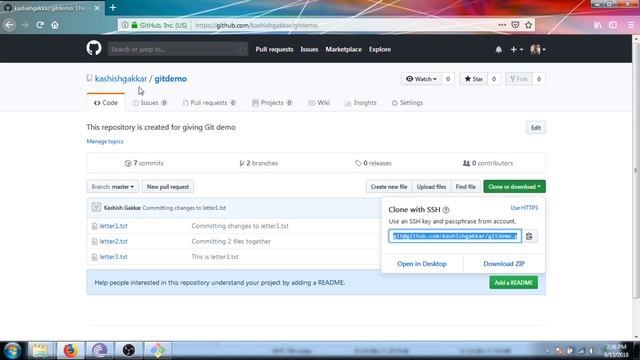Open Marketplace in the top navigation
The image size is (640, 360).
click(x=343, y=49)
